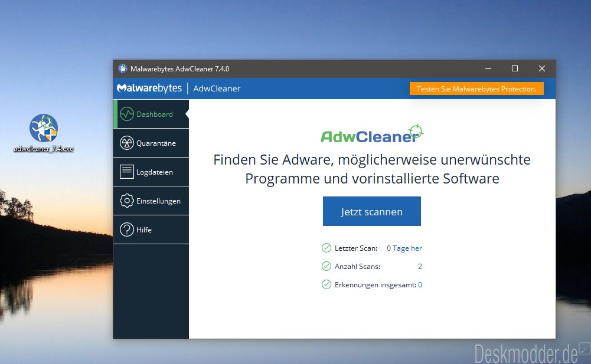Click the 'Malwarebytes AdwCleaner 7.4.0' window title

click(180, 68)
